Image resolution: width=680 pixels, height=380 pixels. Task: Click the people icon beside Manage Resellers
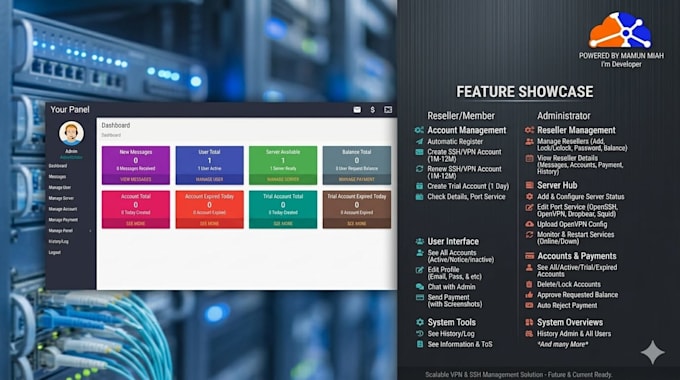click(530, 142)
